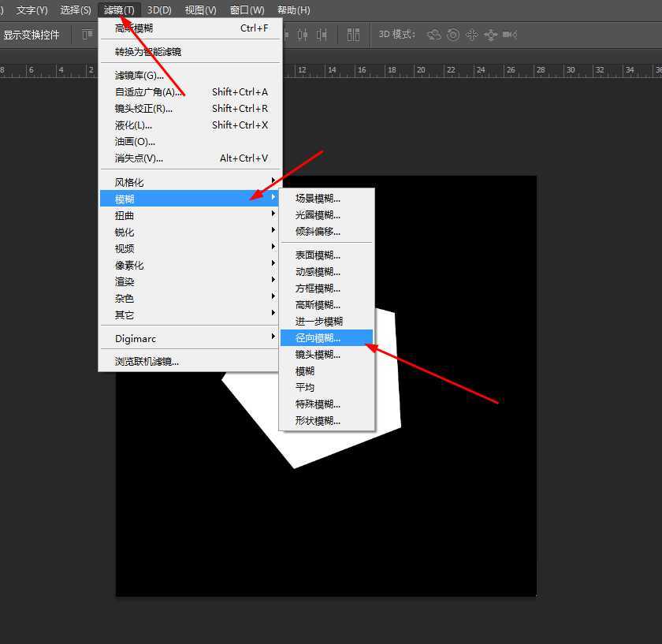Choose 径向模糊 from the blur submenu
The width and height of the screenshot is (662, 644).
(319, 337)
